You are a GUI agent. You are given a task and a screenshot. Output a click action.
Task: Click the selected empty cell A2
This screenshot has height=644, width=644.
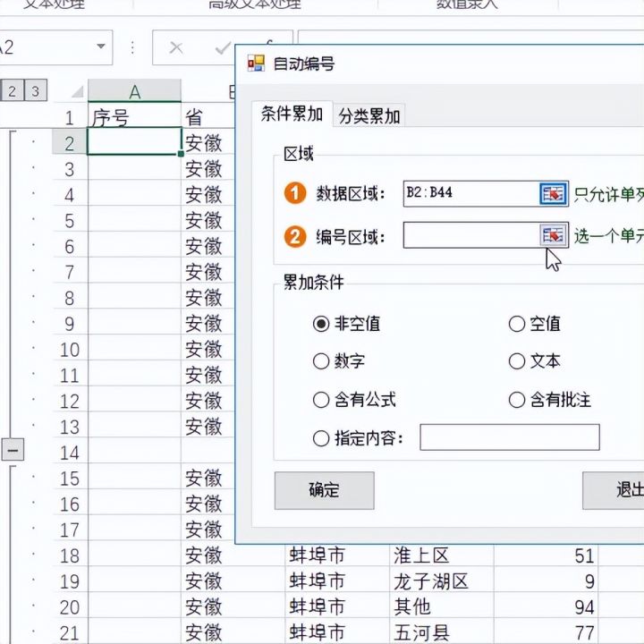[x=135, y=141]
